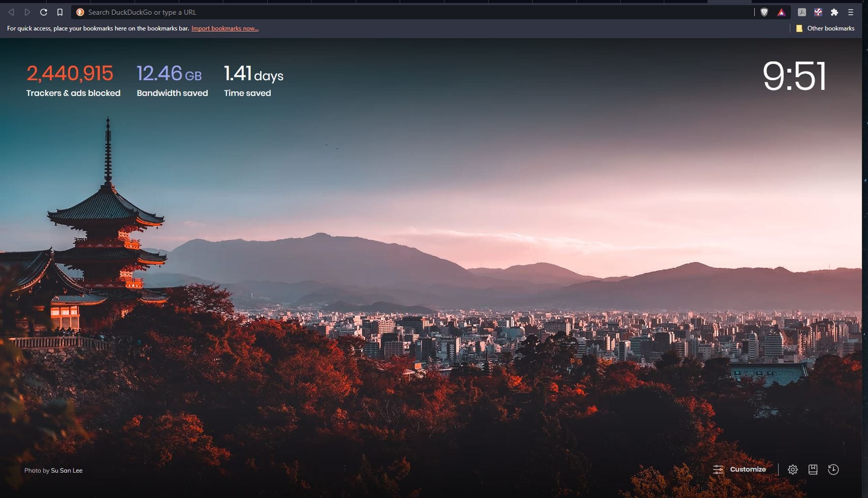Open History via the clock icon
The width and height of the screenshot is (868, 498).
pos(833,470)
